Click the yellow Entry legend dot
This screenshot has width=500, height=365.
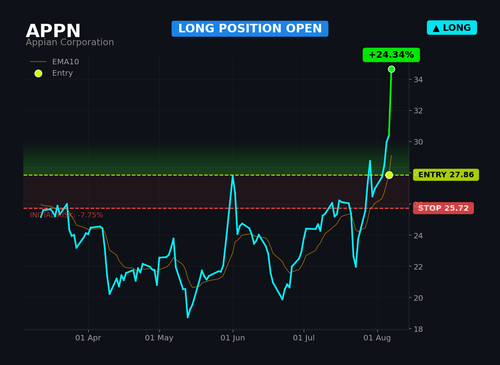(x=38, y=73)
